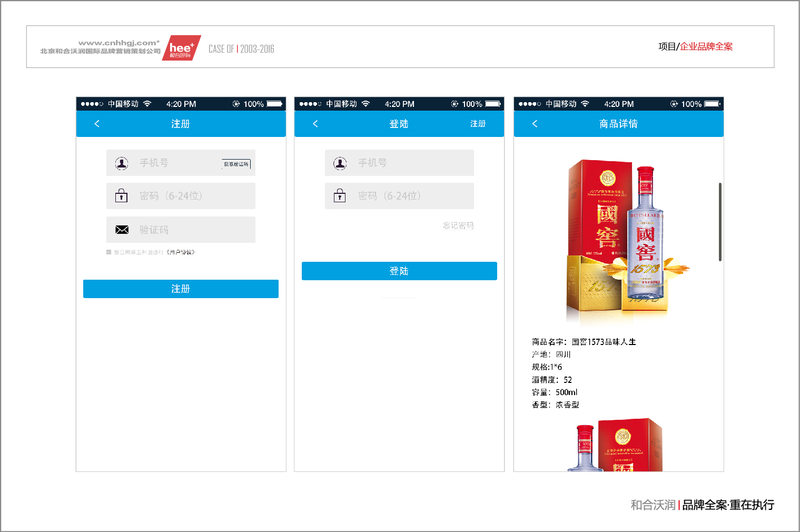Click envelope icon in 验证码 field
This screenshot has height=532, width=800.
122,230
